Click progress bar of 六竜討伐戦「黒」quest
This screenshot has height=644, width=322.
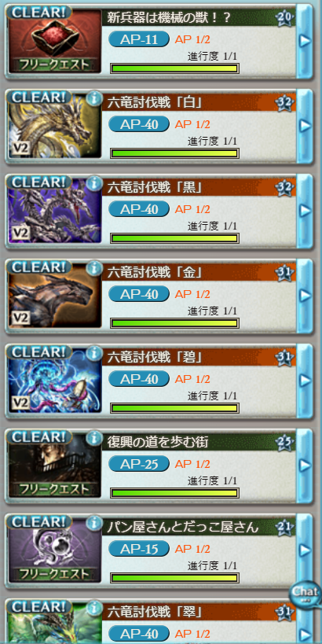pyautogui.click(x=174, y=237)
